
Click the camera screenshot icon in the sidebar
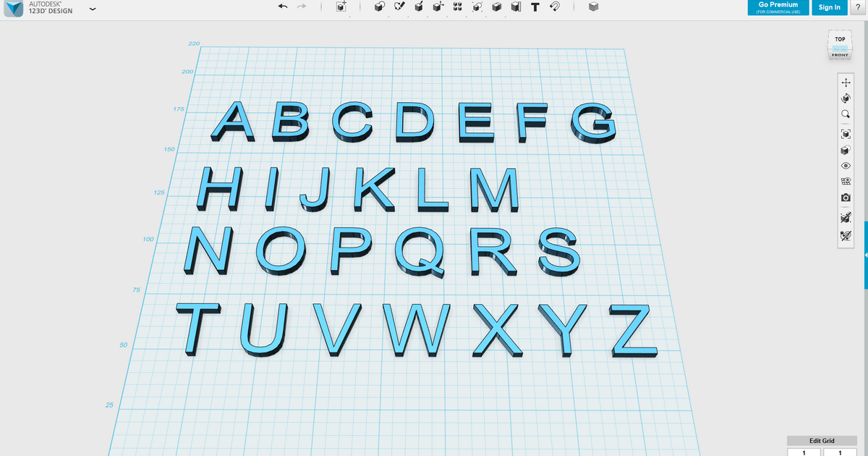tap(846, 196)
